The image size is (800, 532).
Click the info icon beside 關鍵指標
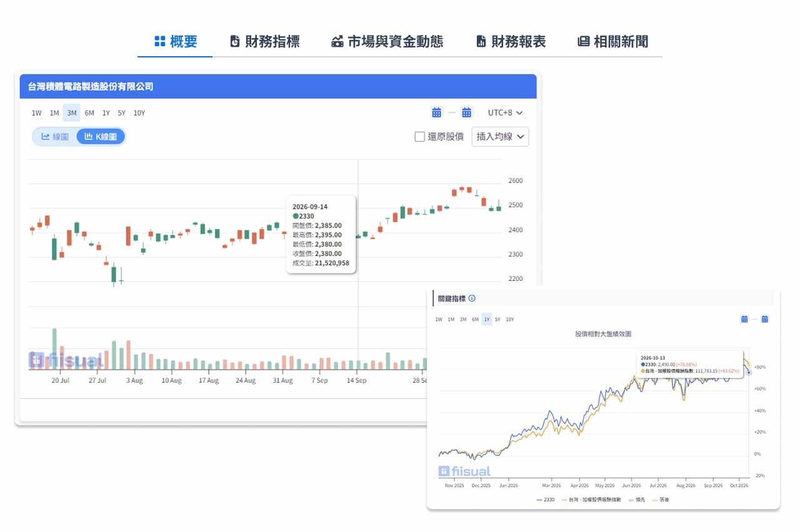[x=472, y=298]
